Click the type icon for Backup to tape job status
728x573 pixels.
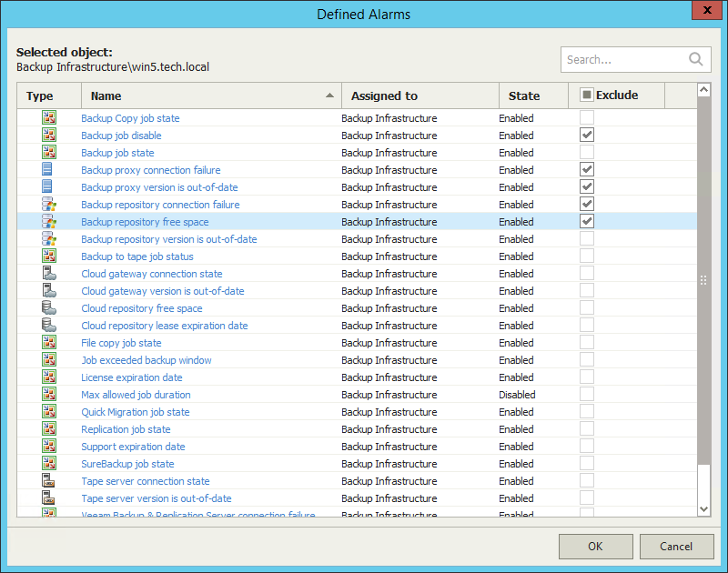49,256
